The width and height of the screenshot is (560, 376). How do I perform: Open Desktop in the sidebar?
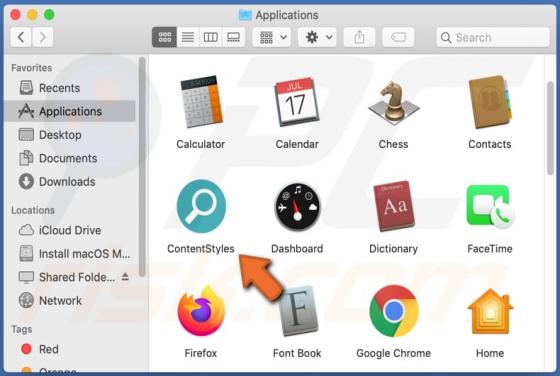click(70, 135)
